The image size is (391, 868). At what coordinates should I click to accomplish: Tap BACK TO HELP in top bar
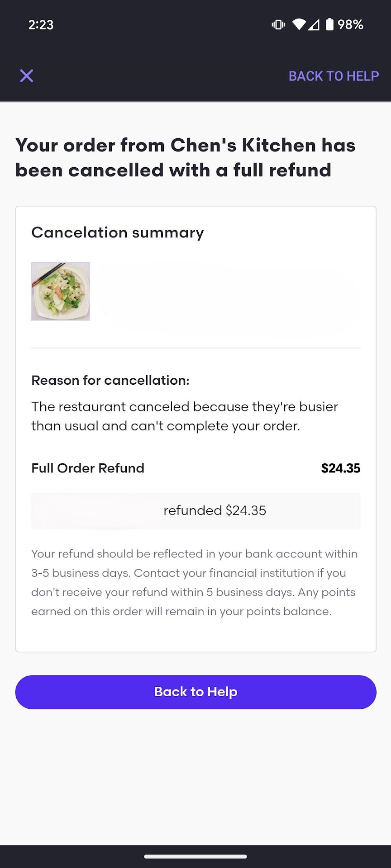[334, 76]
